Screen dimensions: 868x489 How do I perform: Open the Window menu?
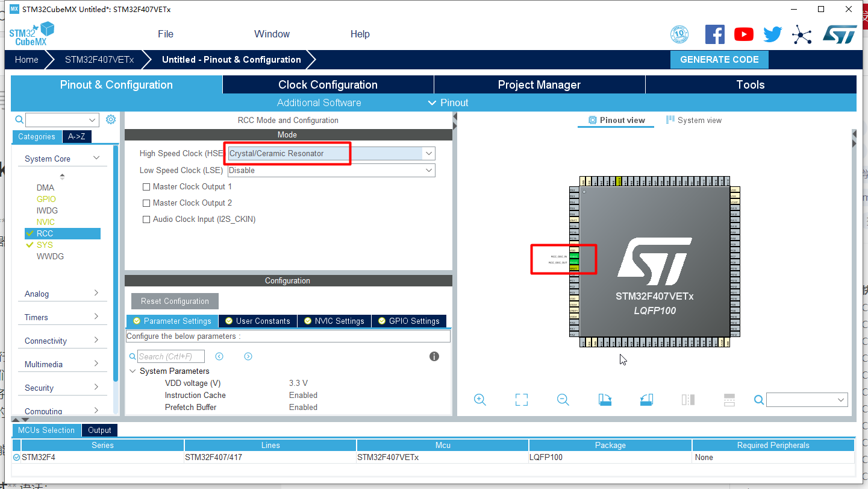pos(272,34)
